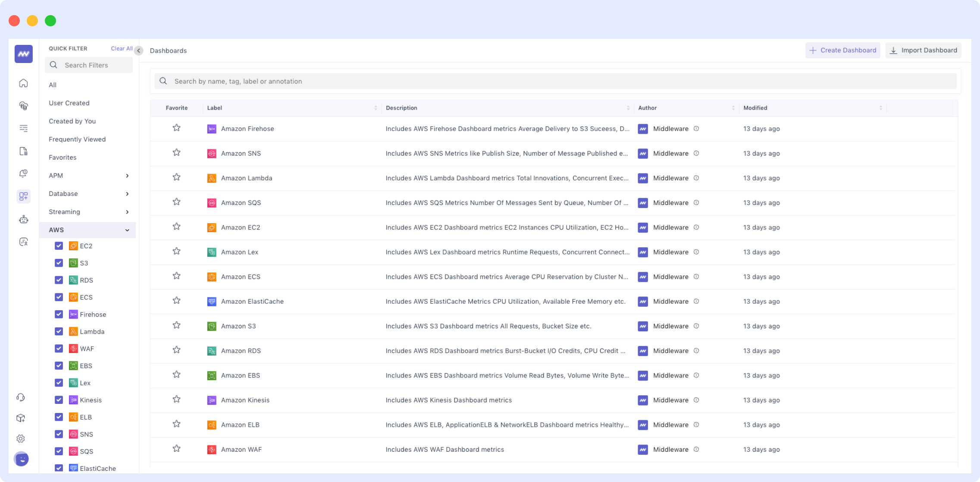Viewport: 980px width, 482px height.
Task: Open the support headset icon in the sidebar
Action: (21, 397)
